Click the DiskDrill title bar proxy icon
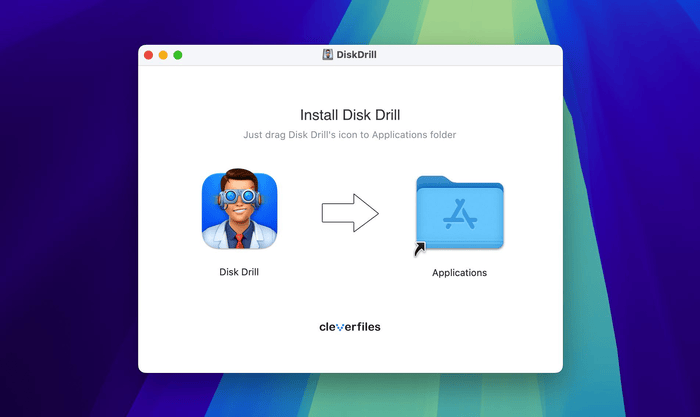The image size is (700, 417). [328, 54]
